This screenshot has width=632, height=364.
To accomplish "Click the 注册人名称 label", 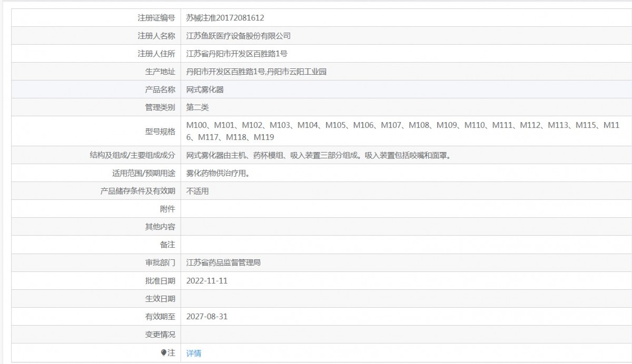I will (156, 36).
